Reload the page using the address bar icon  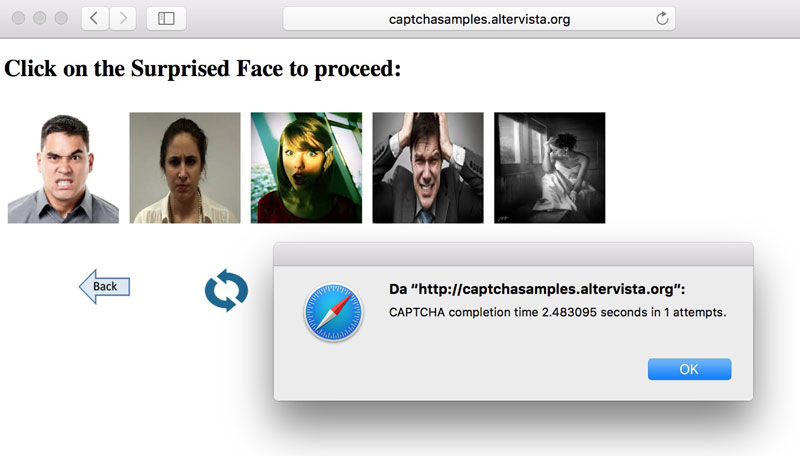point(662,19)
